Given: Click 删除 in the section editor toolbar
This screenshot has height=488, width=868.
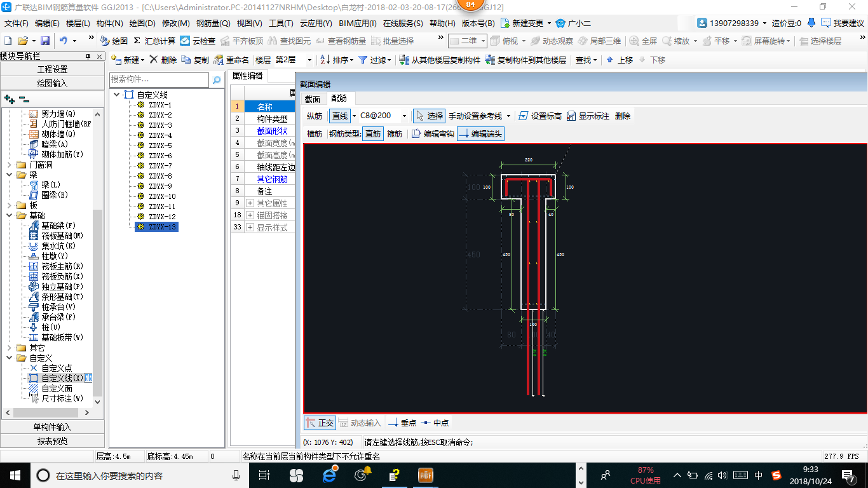Looking at the screenshot, I should 623,116.
